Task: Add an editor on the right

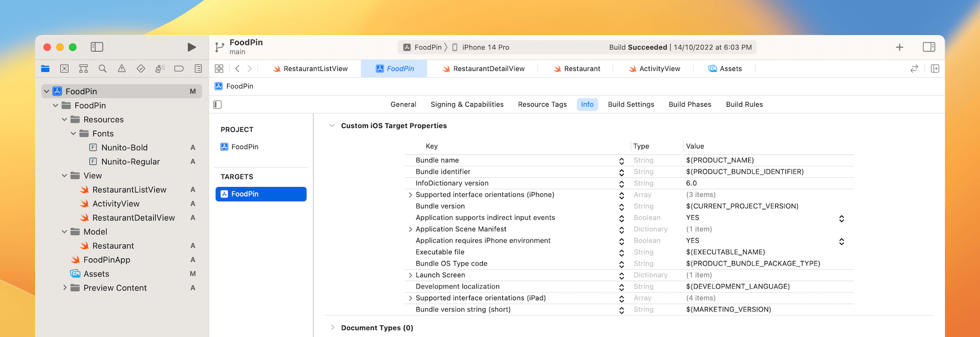Action: coord(935,68)
